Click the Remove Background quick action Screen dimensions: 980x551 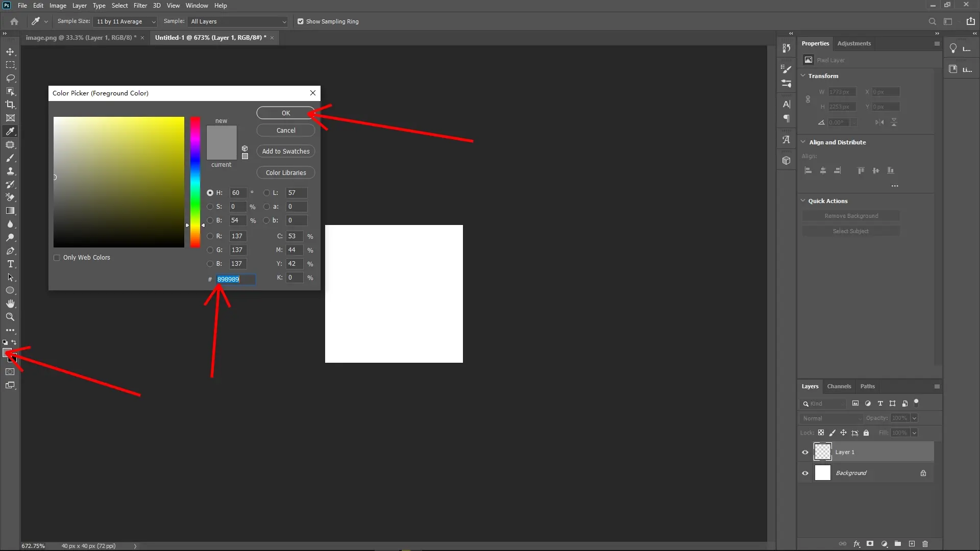(851, 216)
